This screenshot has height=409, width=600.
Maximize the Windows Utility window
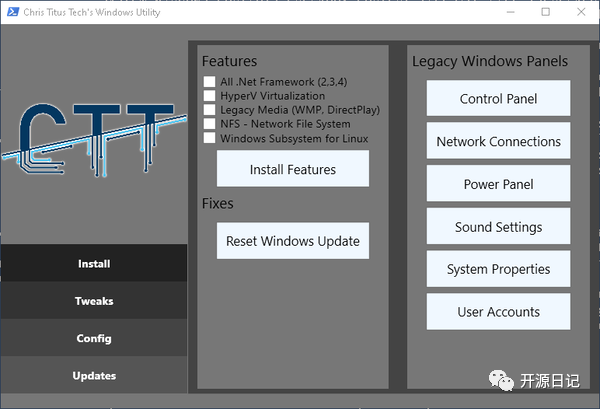pos(546,12)
